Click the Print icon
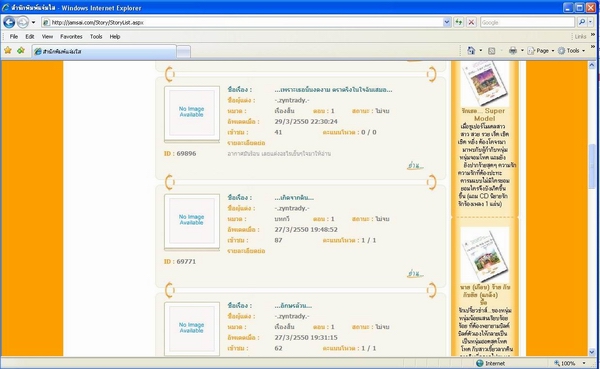This screenshot has width=600, height=369. tap(513, 51)
